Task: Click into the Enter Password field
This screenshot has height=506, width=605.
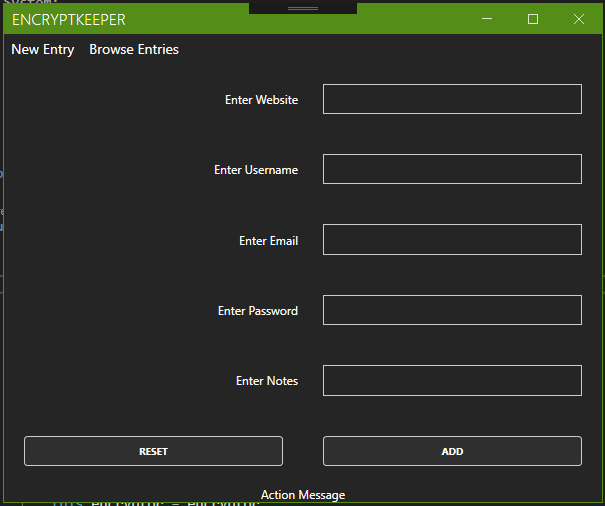Action: click(452, 310)
